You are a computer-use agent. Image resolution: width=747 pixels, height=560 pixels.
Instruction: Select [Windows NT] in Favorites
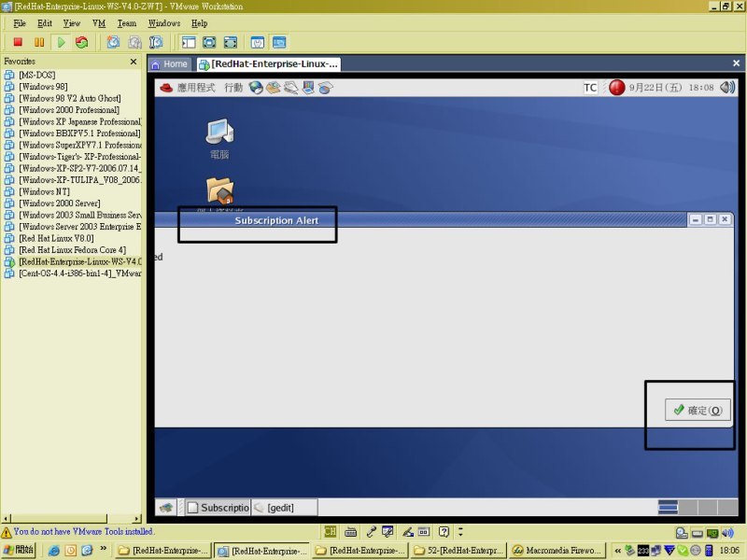pos(44,191)
